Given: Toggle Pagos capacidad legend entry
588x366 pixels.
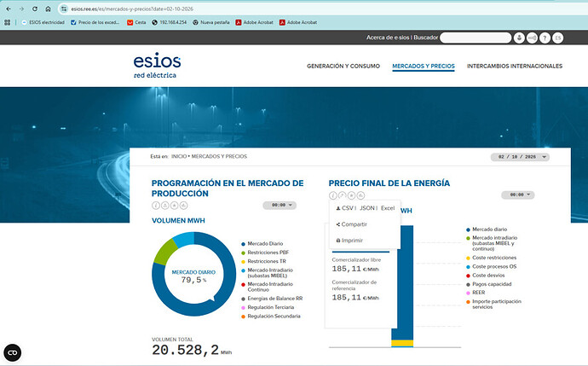Looking at the screenshot, I should (x=488, y=284).
